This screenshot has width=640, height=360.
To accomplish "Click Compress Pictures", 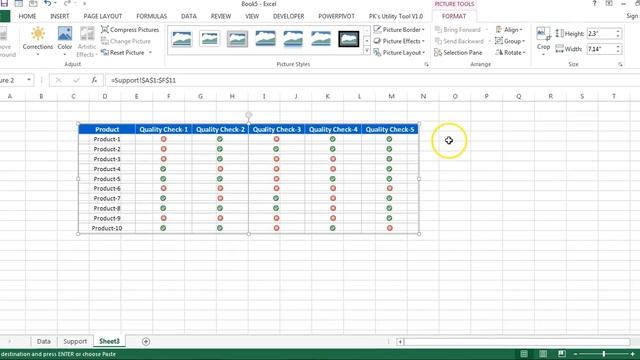I will pos(130,30).
